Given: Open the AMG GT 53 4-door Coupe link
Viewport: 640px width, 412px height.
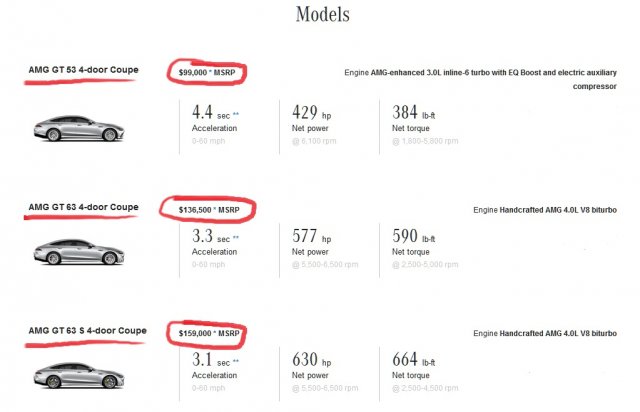Looking at the screenshot, I should 83,70.
